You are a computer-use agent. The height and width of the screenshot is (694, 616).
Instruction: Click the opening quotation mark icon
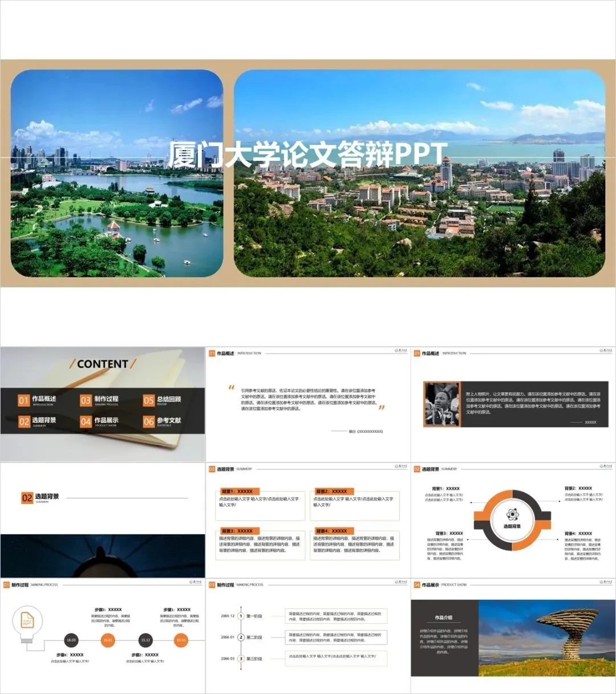pyautogui.click(x=232, y=387)
